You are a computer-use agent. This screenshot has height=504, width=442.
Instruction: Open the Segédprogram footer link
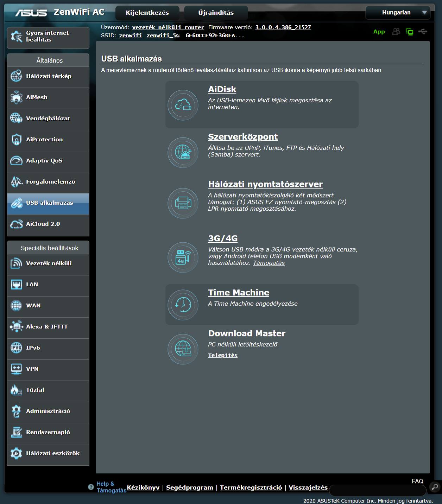click(x=190, y=487)
